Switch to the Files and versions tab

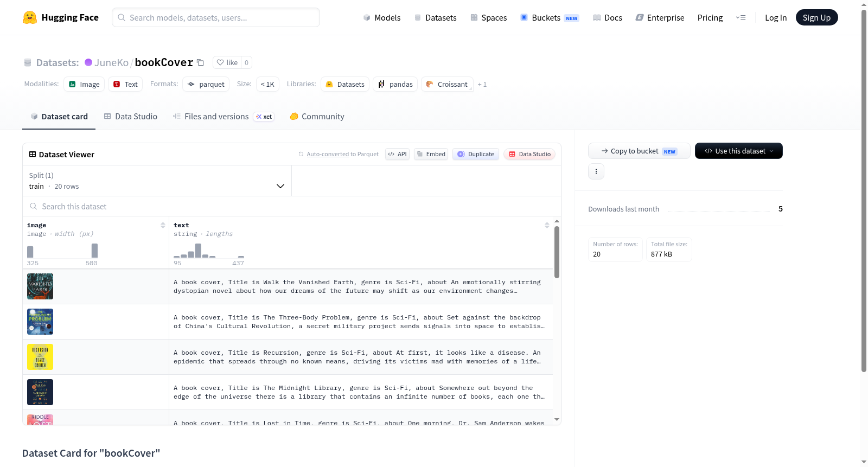pyautogui.click(x=223, y=117)
